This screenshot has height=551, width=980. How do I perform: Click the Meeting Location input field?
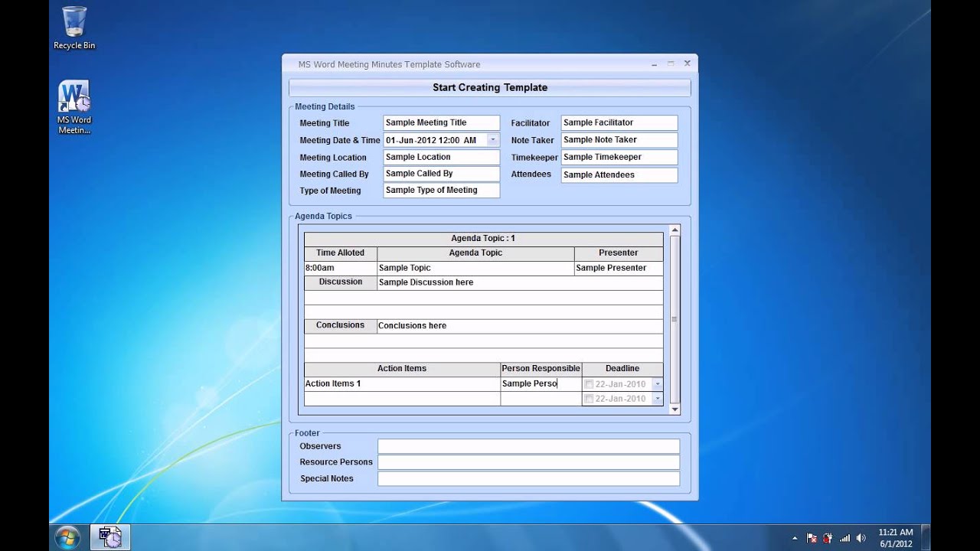[x=441, y=157]
